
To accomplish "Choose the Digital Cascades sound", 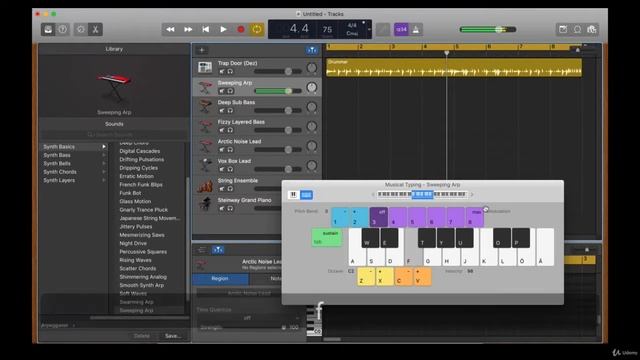I will click(140, 151).
